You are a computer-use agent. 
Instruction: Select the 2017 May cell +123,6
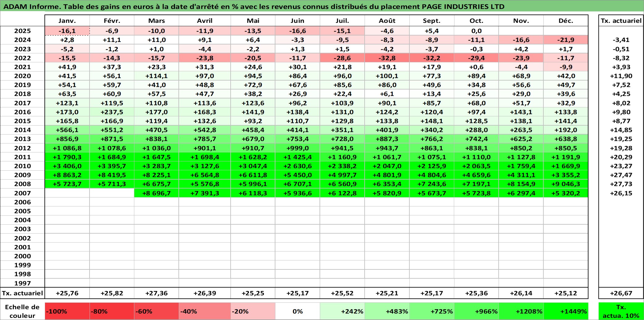pos(253,103)
